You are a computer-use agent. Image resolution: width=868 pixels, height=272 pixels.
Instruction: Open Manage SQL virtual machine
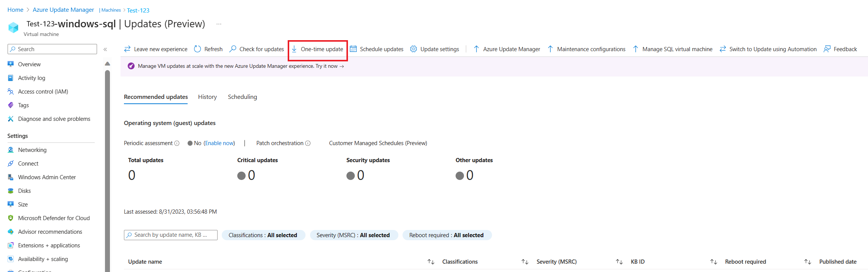coord(672,49)
